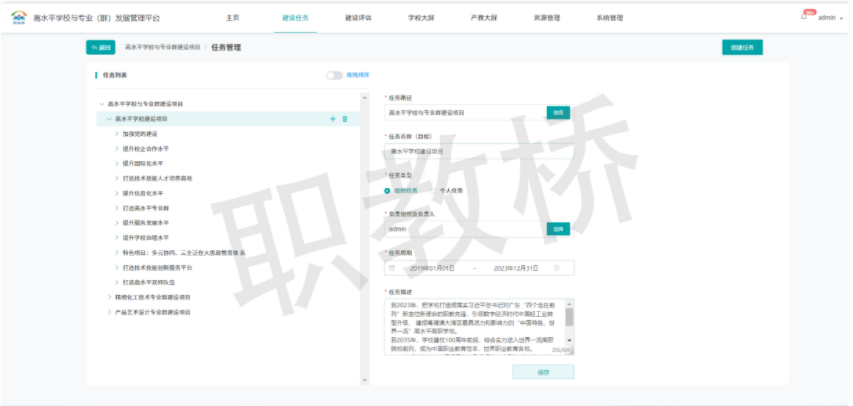Expand the 打造技术技能人才培养高地 node

point(117,179)
